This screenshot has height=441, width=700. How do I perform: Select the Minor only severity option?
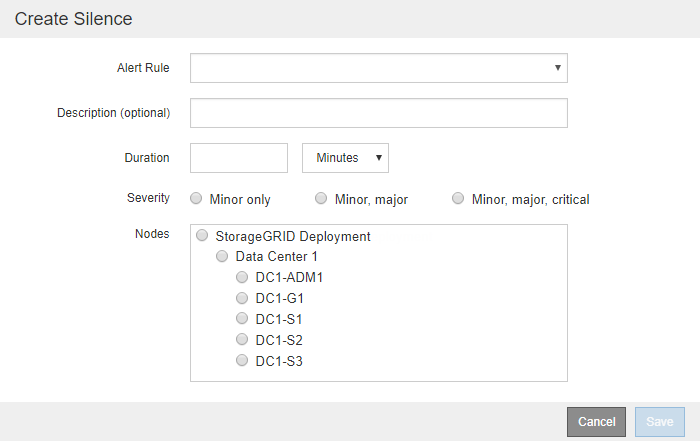click(196, 199)
